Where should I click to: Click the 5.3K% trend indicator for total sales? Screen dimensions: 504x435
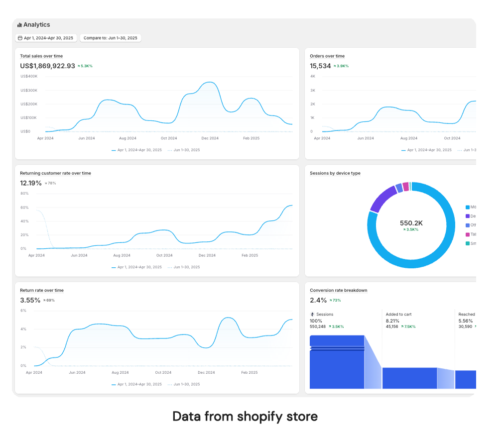(85, 66)
